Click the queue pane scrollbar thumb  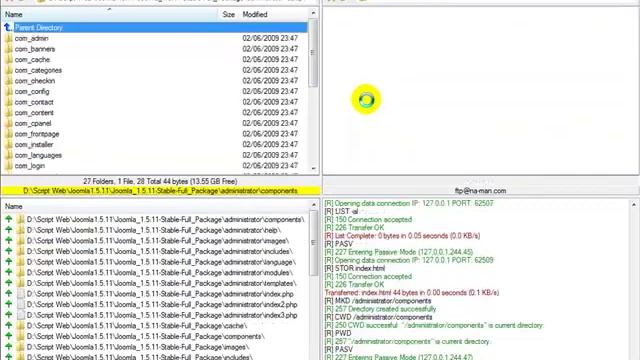[x=313, y=243]
